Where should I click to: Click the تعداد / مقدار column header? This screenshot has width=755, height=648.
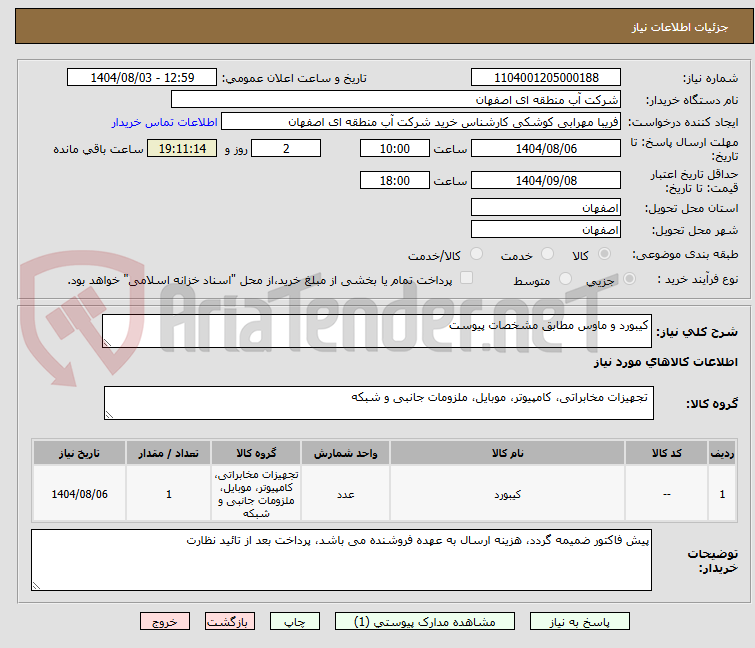point(169,453)
